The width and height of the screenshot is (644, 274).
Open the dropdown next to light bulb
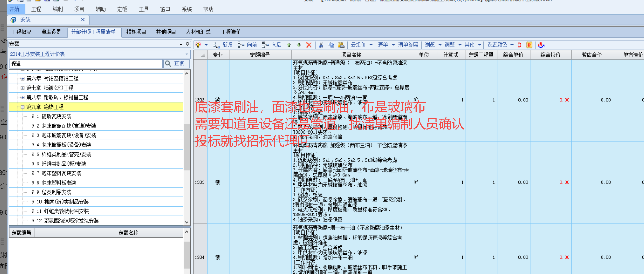[x=206, y=45]
